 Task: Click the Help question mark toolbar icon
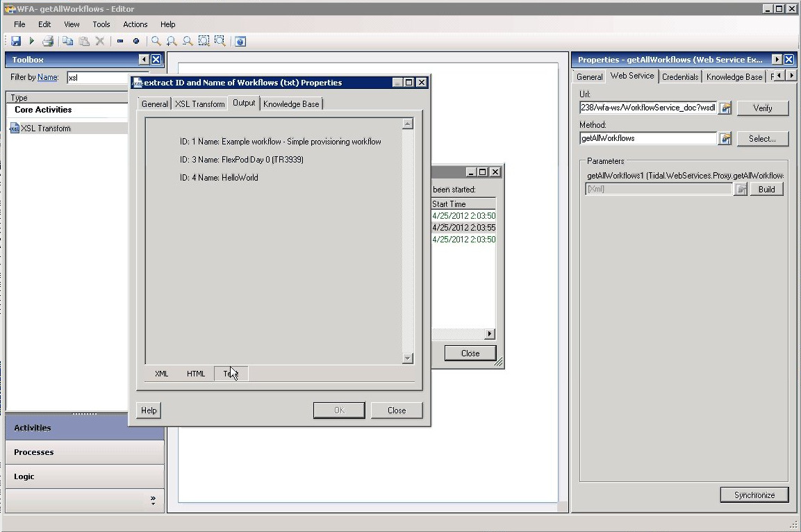point(240,42)
